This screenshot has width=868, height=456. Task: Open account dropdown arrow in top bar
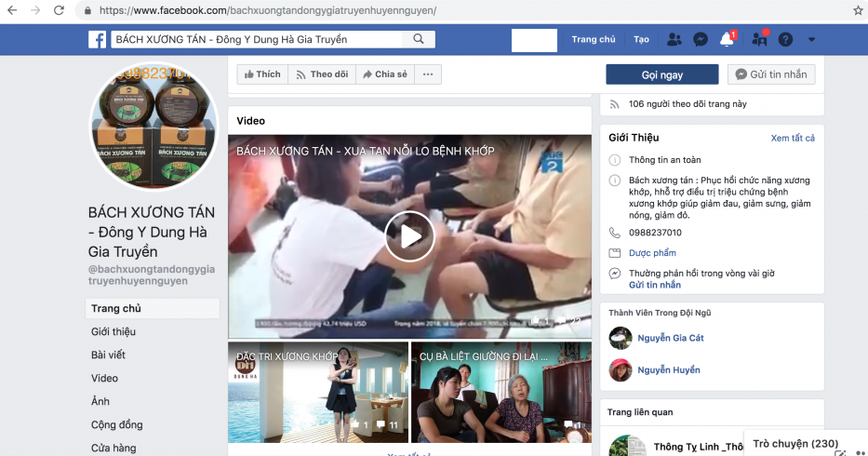click(x=811, y=39)
